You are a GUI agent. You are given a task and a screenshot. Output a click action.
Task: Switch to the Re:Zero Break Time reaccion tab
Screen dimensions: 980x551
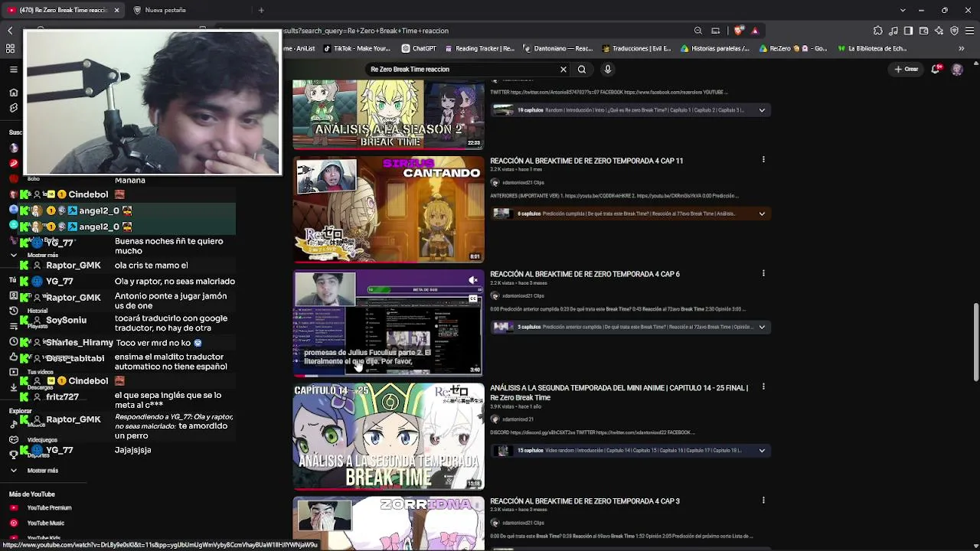(x=63, y=10)
